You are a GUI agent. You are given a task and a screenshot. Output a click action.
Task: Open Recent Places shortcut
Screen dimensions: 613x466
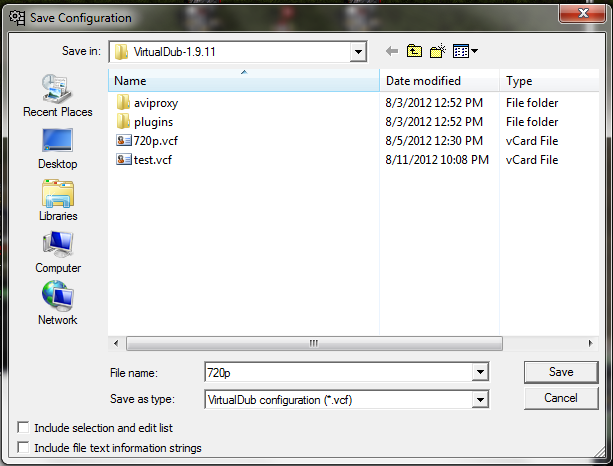(x=57, y=96)
